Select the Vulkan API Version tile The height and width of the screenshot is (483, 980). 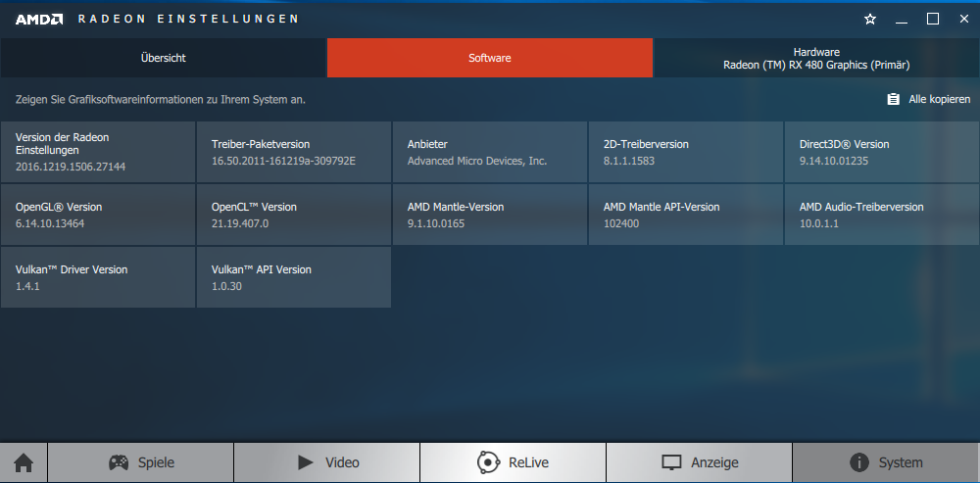[294, 277]
